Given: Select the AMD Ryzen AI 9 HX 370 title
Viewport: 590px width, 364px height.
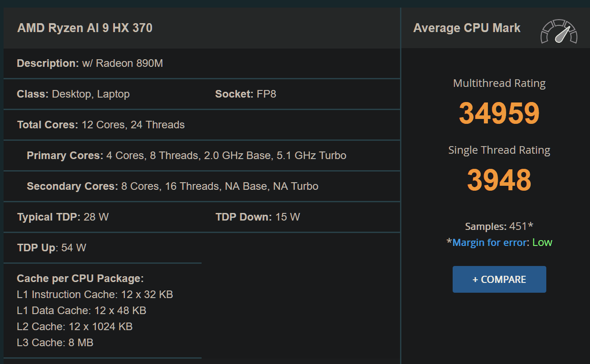Looking at the screenshot, I should pyautogui.click(x=85, y=28).
